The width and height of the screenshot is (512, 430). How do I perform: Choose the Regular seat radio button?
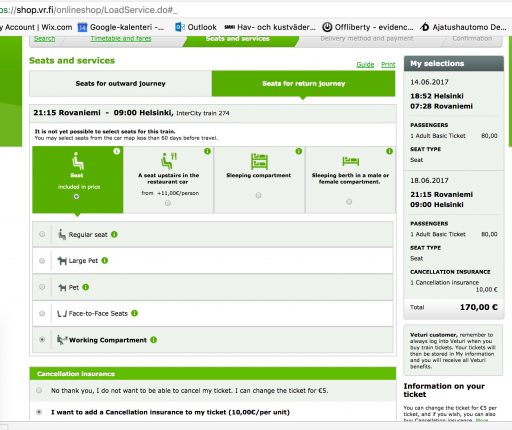pos(42,234)
